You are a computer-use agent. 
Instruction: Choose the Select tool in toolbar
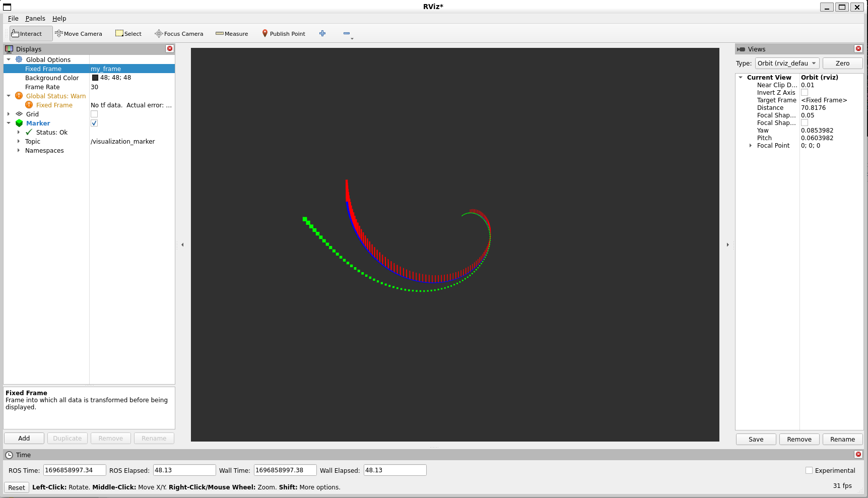click(x=128, y=34)
